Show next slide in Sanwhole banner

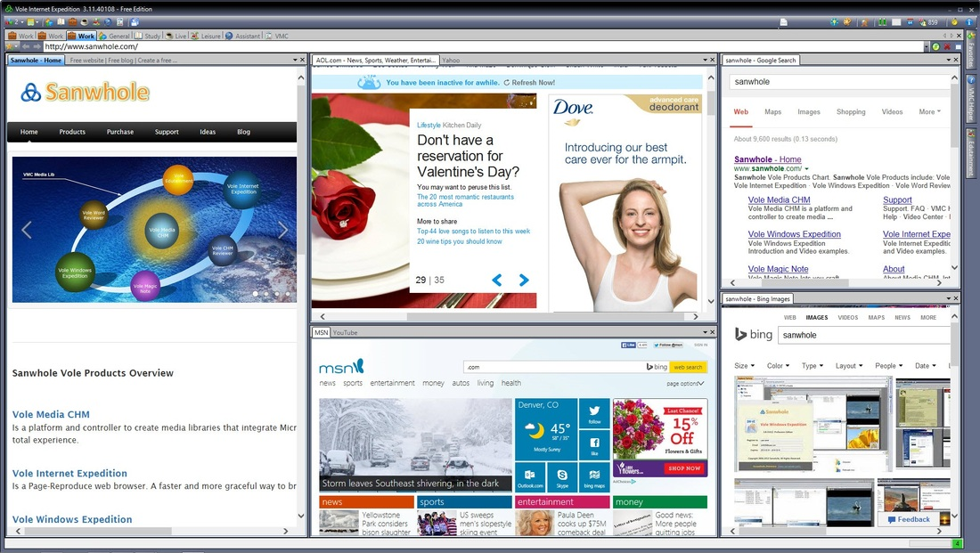point(283,230)
